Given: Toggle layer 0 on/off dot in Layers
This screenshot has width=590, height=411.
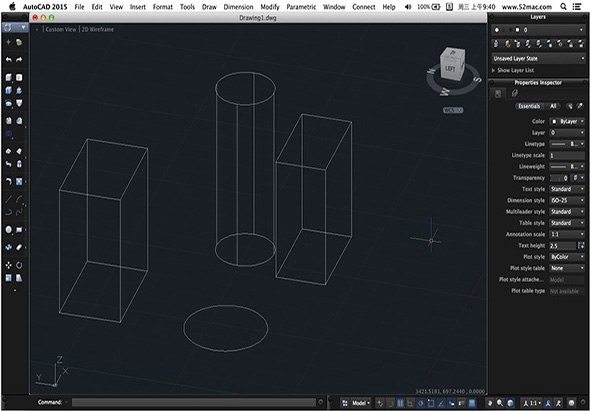Looking at the screenshot, I should coord(497,30).
